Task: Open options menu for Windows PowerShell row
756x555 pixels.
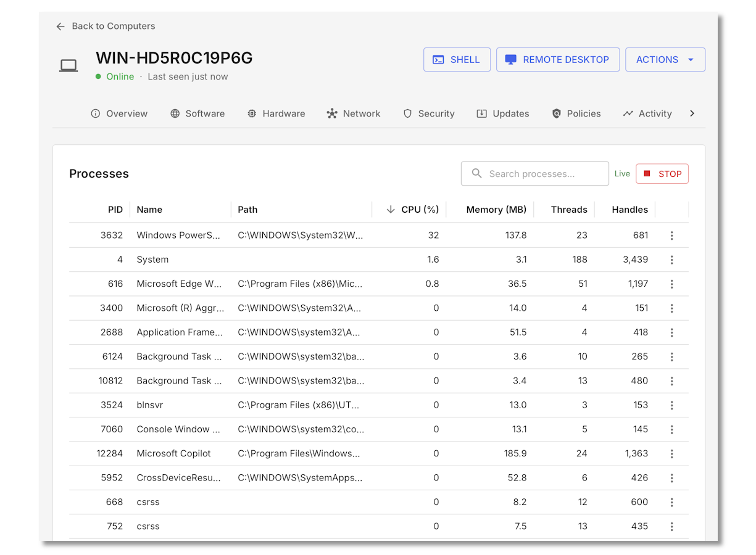Action: 671,236
